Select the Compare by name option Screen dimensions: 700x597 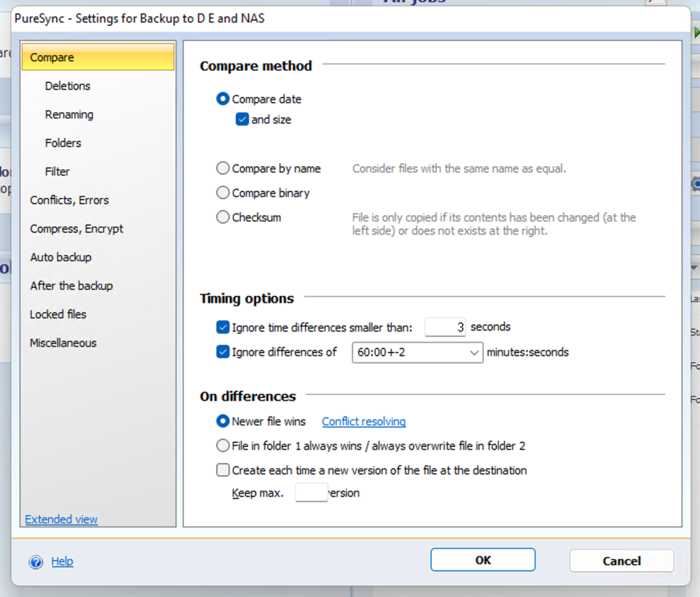click(x=222, y=169)
